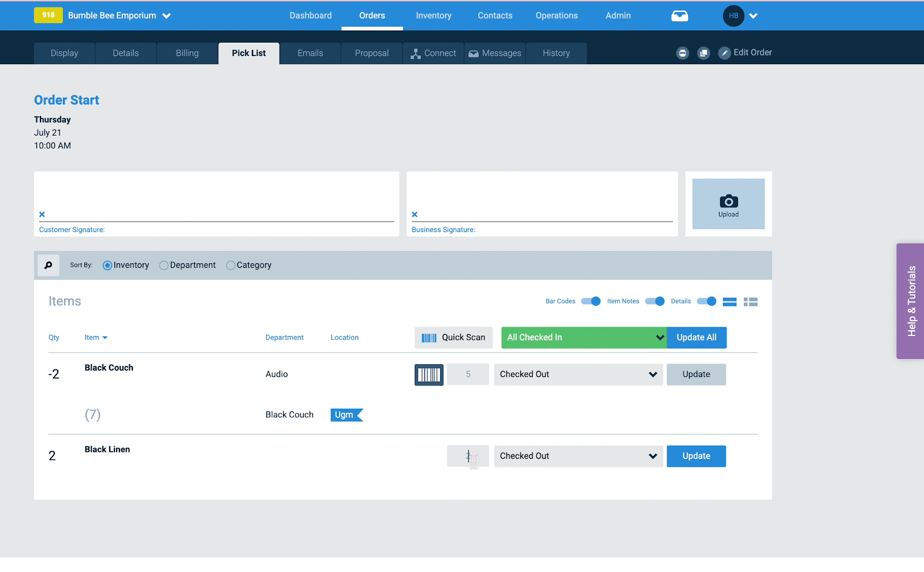
Task: Toggle the Bar Codes switch
Action: (591, 301)
